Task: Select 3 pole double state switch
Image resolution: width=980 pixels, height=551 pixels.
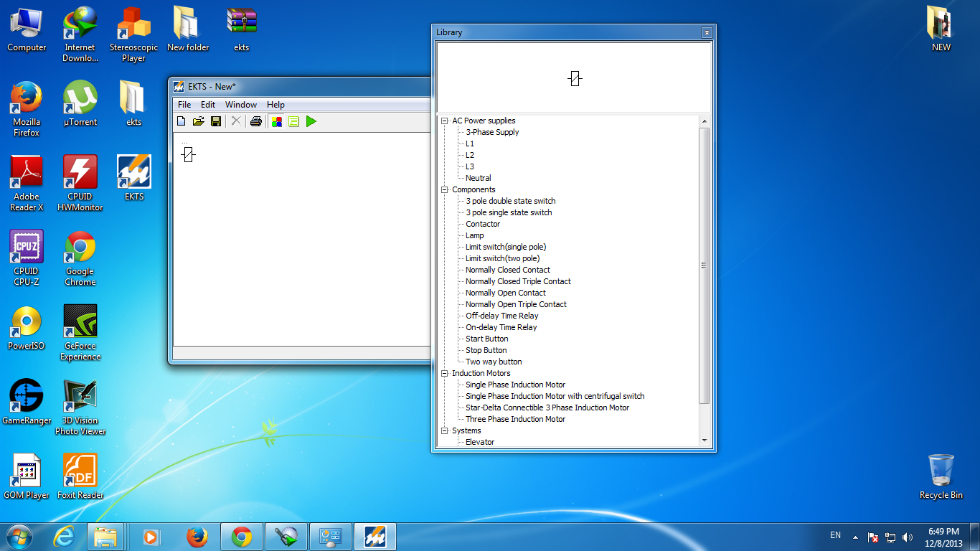Action: [x=511, y=201]
